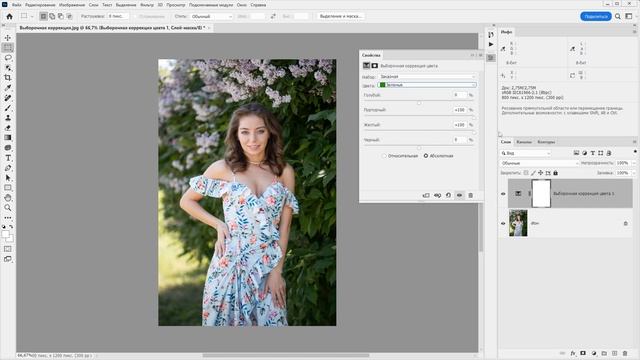The image size is (640, 360).
Task: Open the workspace switcher icon at top right
Action: point(629,16)
